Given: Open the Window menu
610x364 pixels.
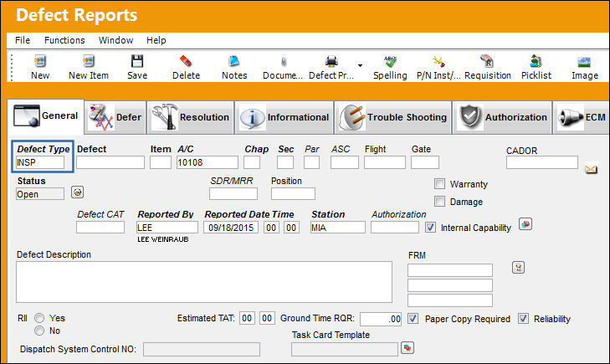Looking at the screenshot, I should pos(115,40).
